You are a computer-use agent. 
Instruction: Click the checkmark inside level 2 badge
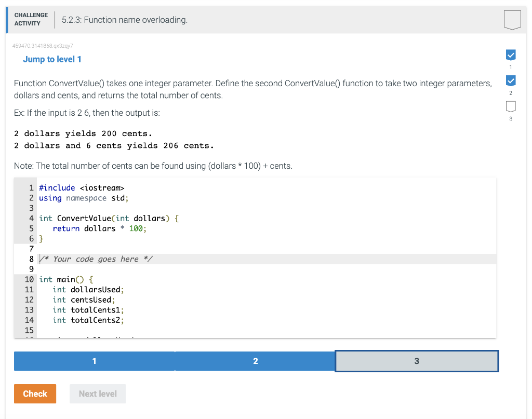(x=510, y=80)
